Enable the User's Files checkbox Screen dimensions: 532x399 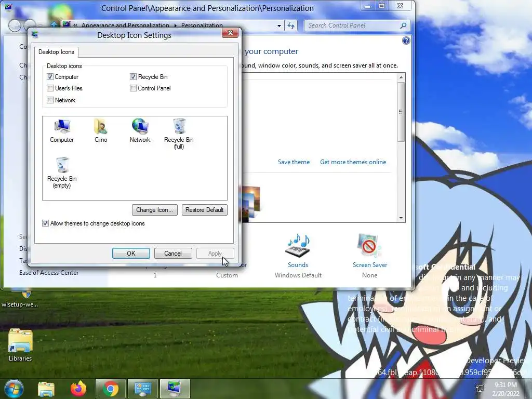pos(50,88)
